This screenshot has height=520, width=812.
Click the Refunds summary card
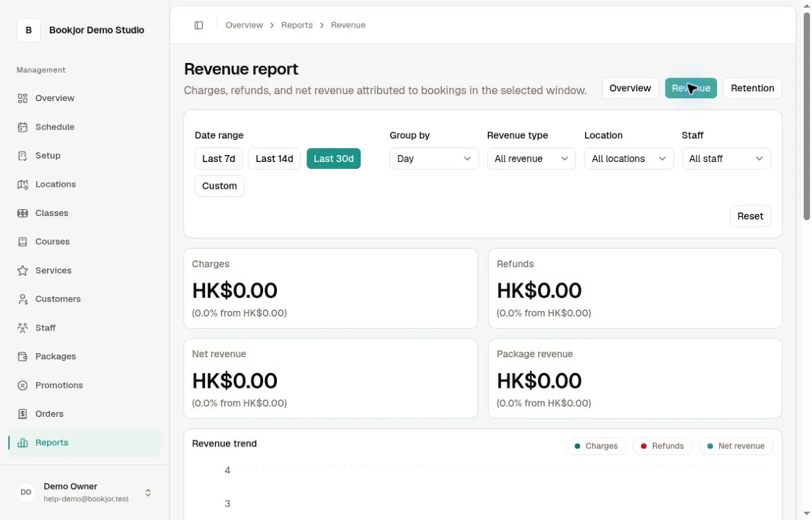pos(635,288)
